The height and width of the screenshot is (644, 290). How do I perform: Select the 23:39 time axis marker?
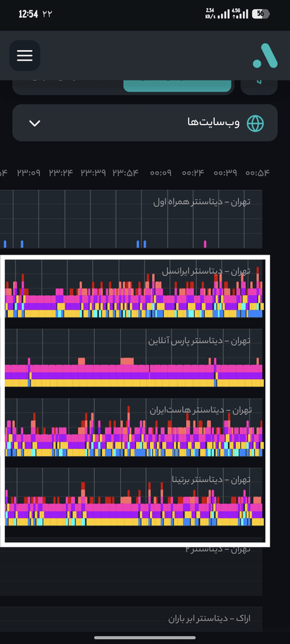93,172
